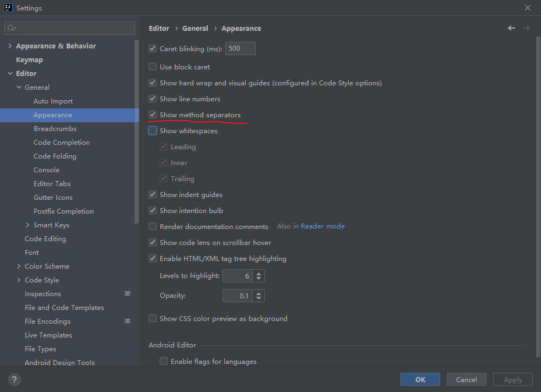Click the forward navigation arrow
This screenshot has width=541, height=392.
pos(526,28)
